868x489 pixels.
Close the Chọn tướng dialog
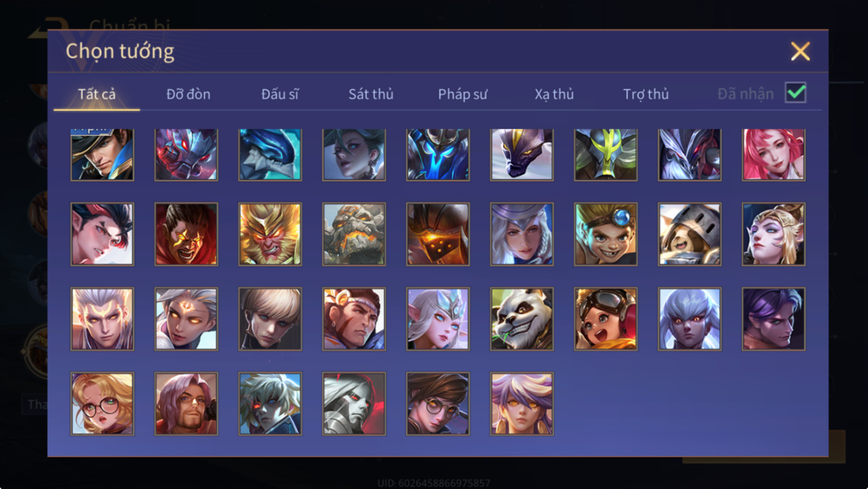800,52
